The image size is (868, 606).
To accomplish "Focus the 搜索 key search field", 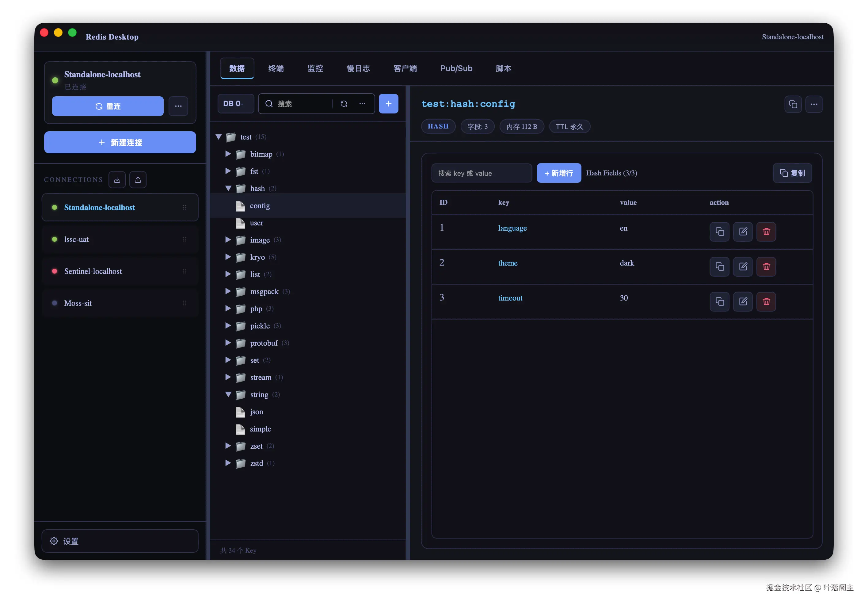I will [x=303, y=104].
